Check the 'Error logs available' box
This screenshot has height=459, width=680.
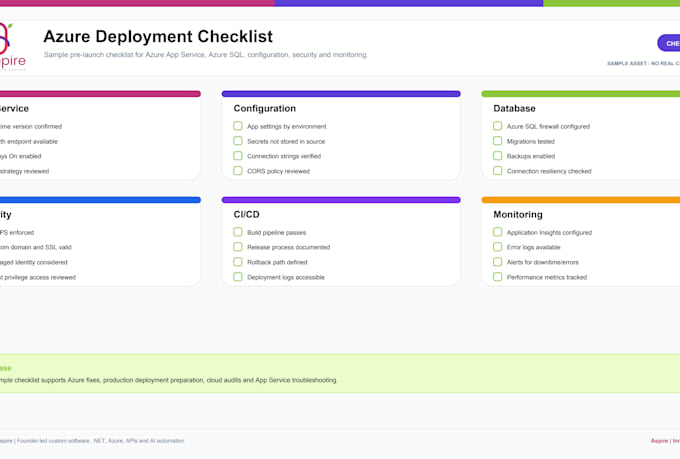point(497,247)
